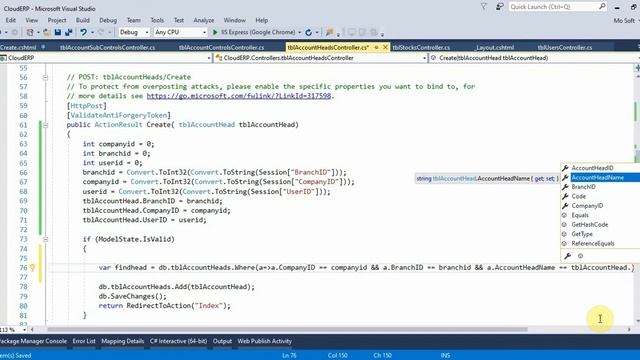
Task: Open the Debug menu
Action: (x=108, y=20)
